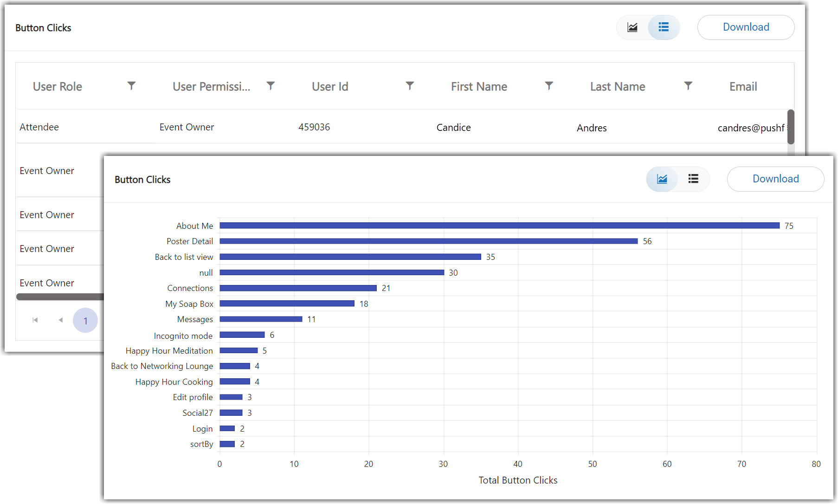This screenshot has width=838, height=504.
Task: Click the About Me bar in chart
Action: (x=499, y=226)
